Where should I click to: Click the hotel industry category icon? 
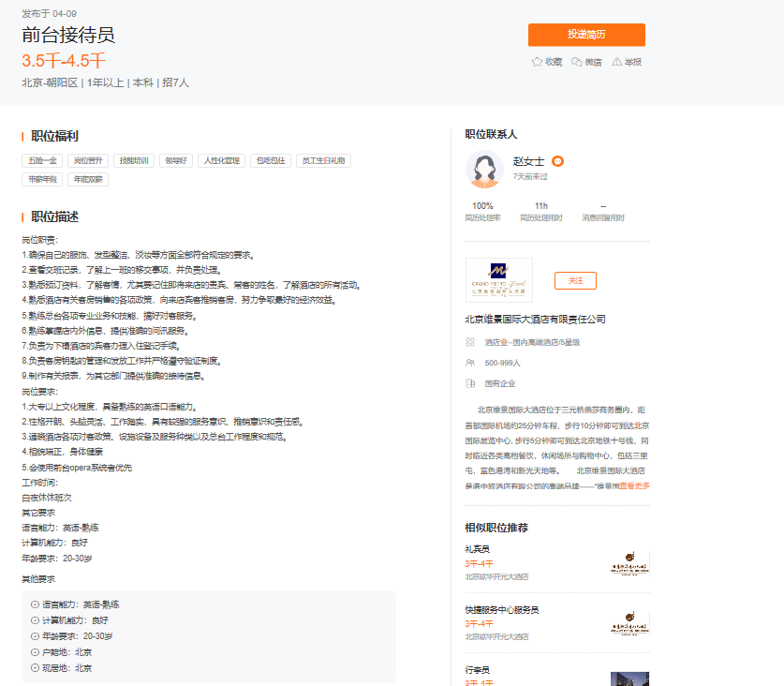[x=470, y=342]
